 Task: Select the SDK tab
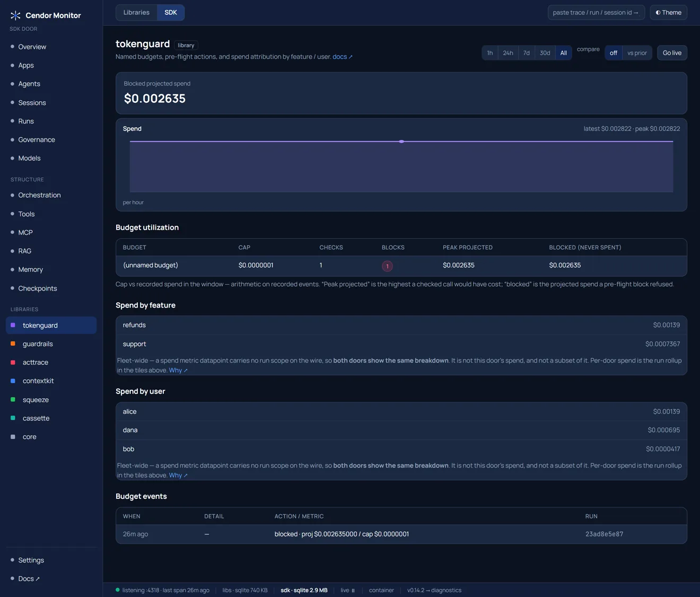[x=171, y=12]
